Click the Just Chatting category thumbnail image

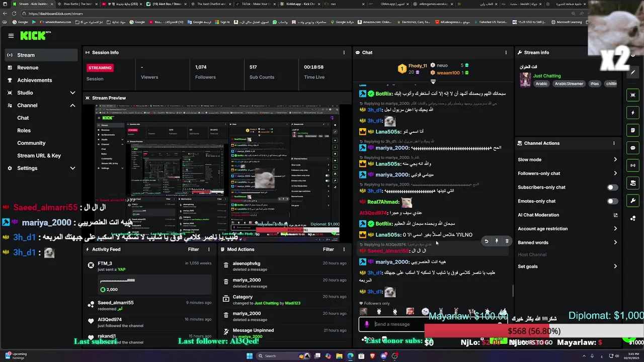(x=525, y=80)
